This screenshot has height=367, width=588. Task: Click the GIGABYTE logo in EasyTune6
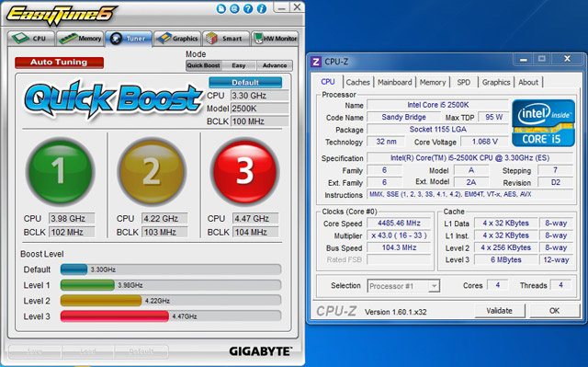pyautogui.click(x=261, y=351)
